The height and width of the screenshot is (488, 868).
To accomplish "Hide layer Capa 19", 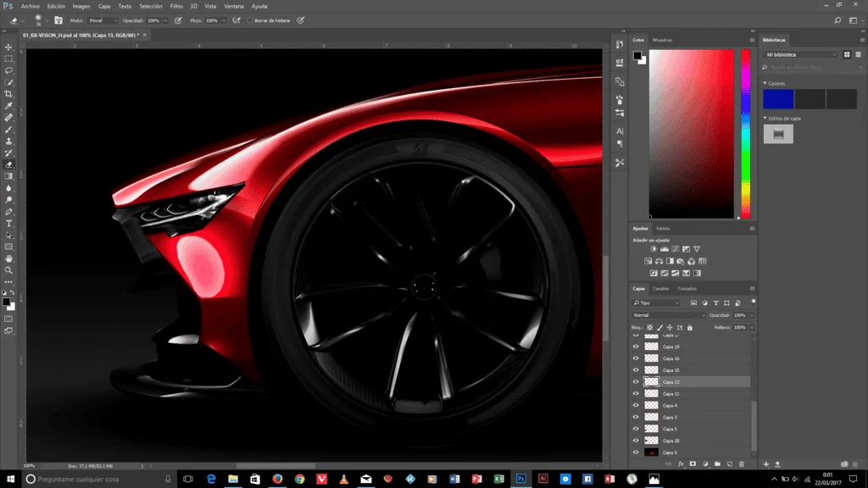I will pyautogui.click(x=636, y=347).
